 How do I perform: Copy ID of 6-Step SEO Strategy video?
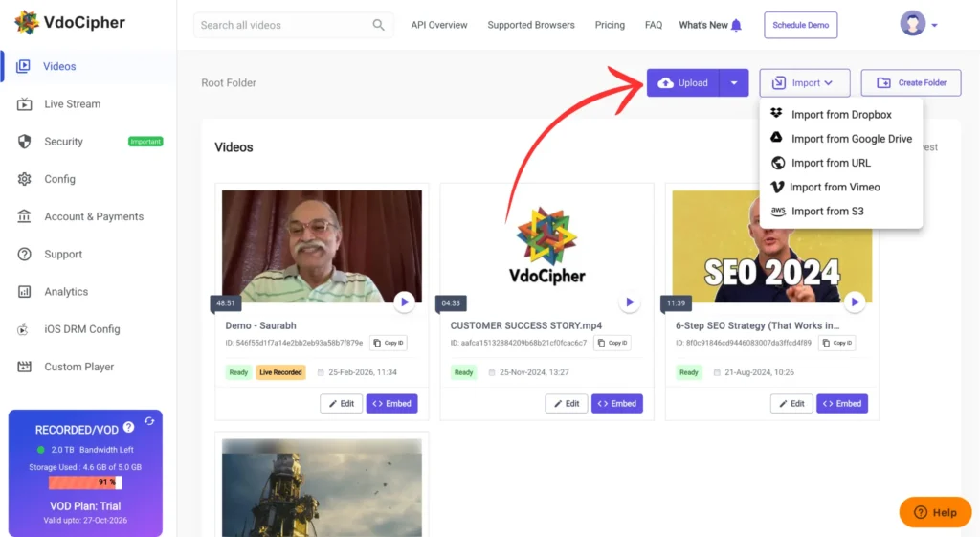(836, 343)
